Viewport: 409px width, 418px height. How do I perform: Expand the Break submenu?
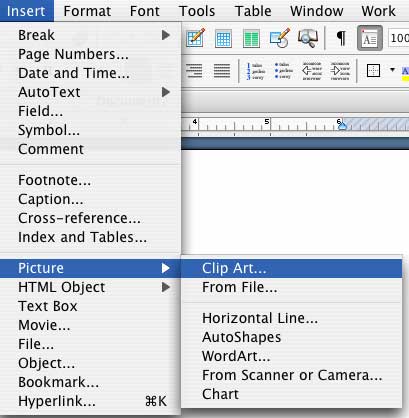coord(91,35)
